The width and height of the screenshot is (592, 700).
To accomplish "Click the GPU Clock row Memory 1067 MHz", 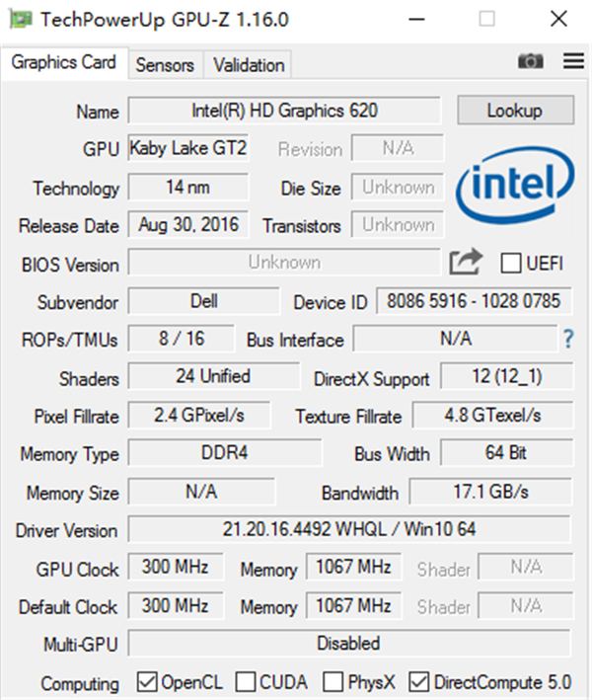I will pyautogui.click(x=353, y=567).
